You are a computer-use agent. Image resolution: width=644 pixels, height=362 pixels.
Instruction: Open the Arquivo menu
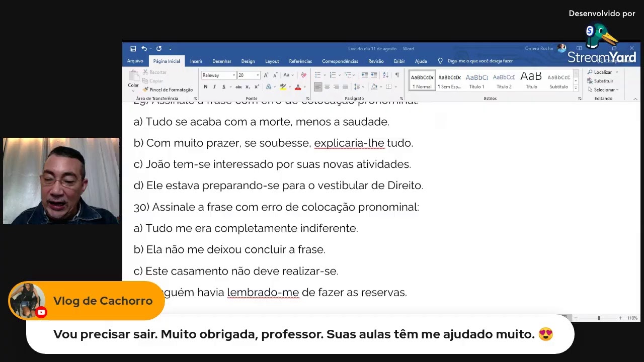[135, 61]
